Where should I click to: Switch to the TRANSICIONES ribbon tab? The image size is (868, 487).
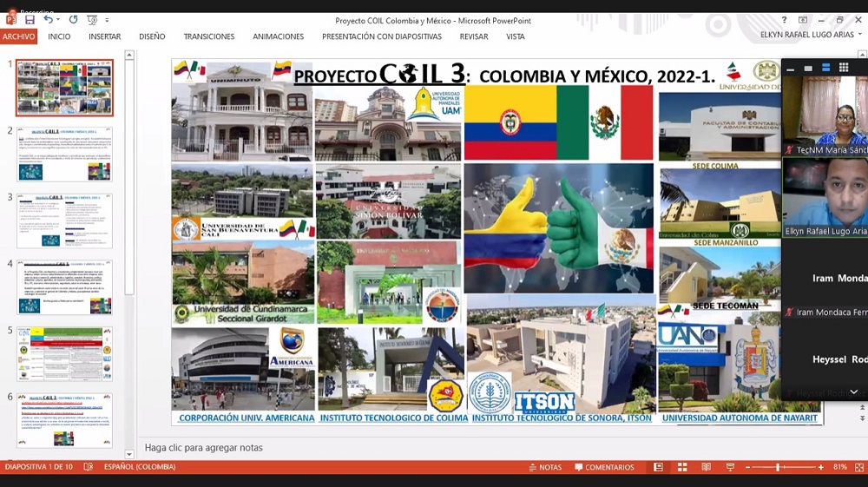(208, 36)
